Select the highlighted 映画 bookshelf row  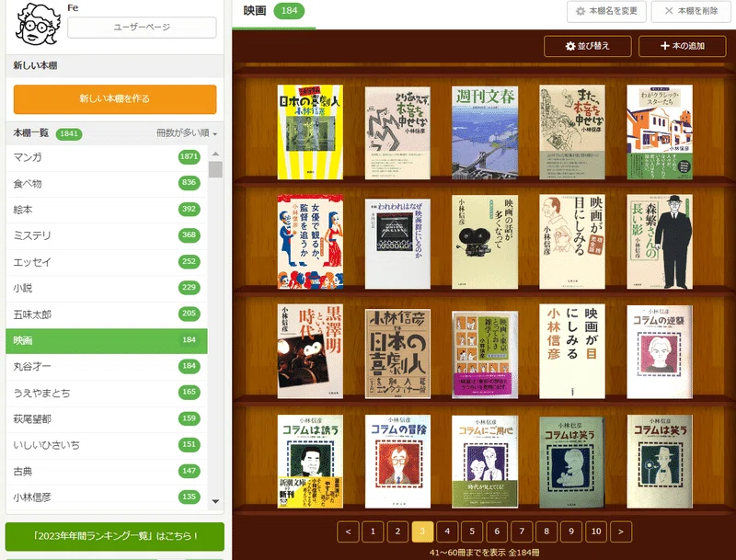click(107, 340)
